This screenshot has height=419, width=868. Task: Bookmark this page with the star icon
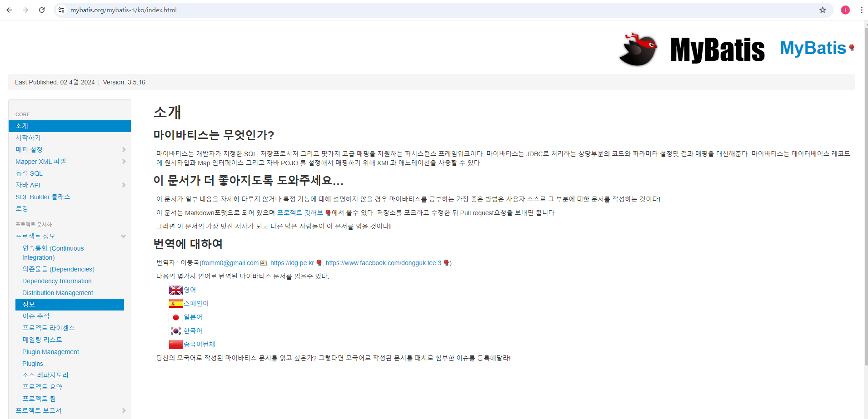point(823,10)
